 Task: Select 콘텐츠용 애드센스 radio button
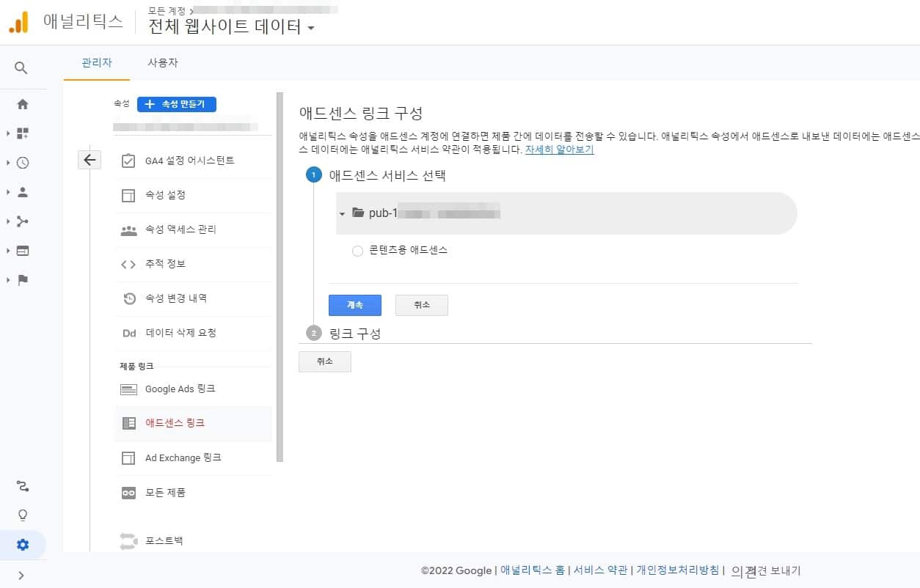[357, 251]
